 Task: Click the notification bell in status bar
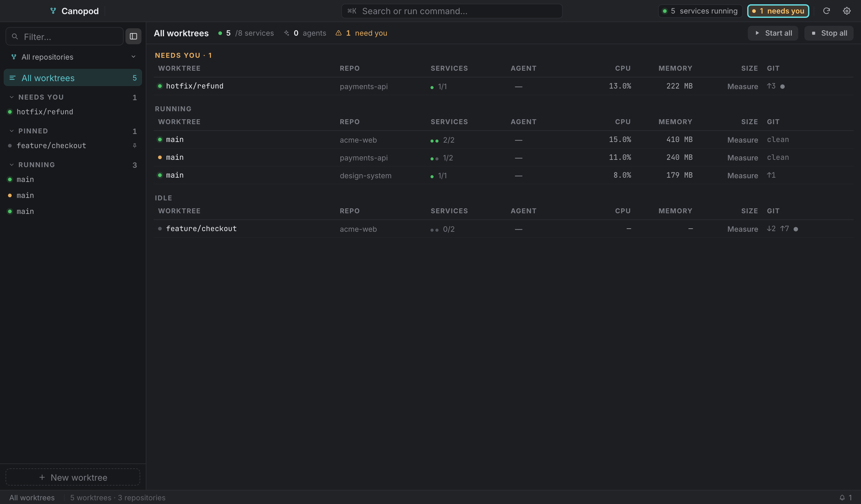tap(842, 498)
